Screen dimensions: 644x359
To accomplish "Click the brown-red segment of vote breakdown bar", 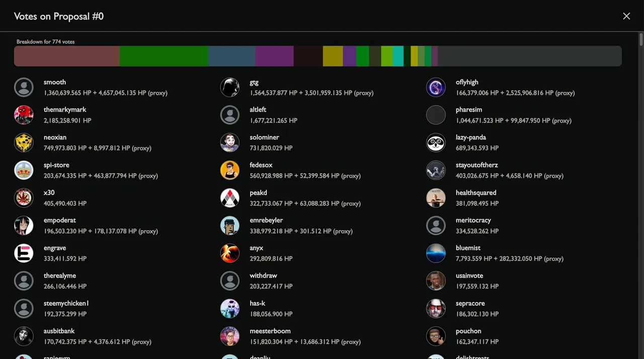I will pos(67,56).
